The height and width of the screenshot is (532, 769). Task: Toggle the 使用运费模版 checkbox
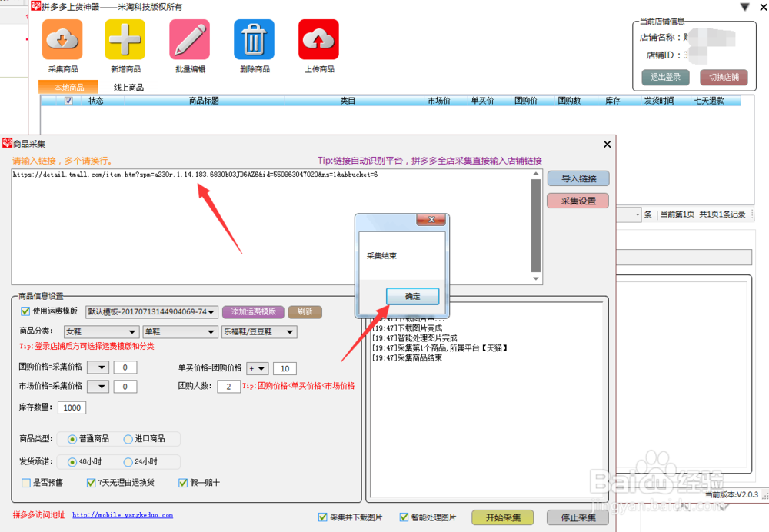click(x=25, y=311)
